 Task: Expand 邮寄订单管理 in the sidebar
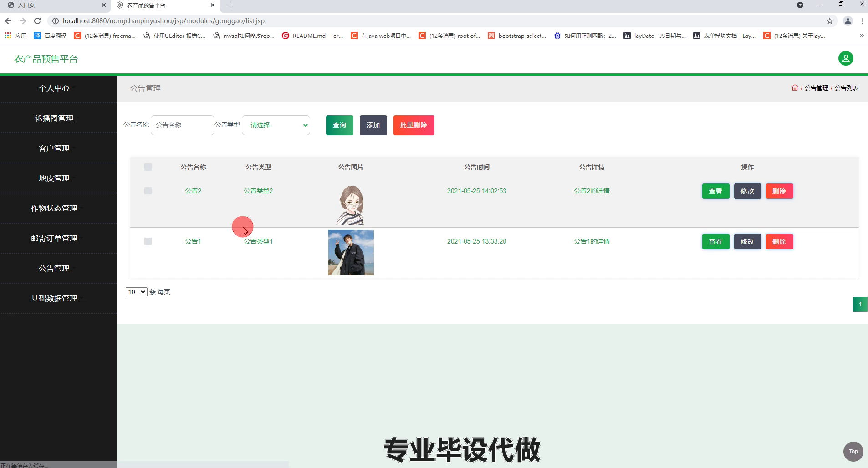pyautogui.click(x=54, y=239)
